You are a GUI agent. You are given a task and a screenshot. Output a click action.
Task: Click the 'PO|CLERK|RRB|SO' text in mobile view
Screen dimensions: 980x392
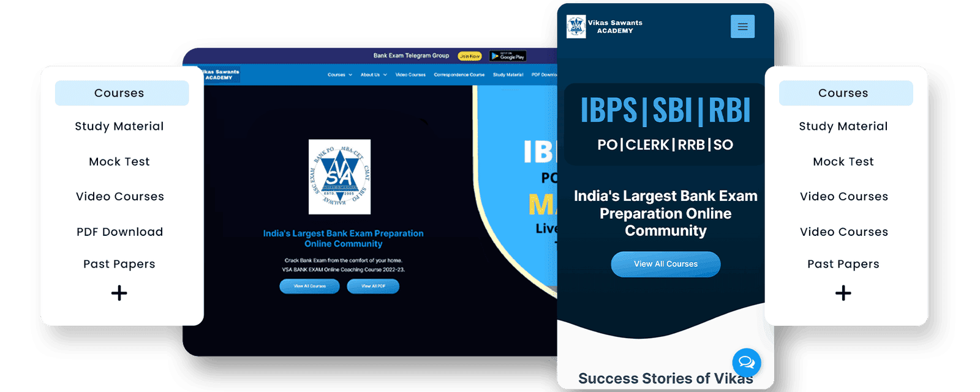665,145
